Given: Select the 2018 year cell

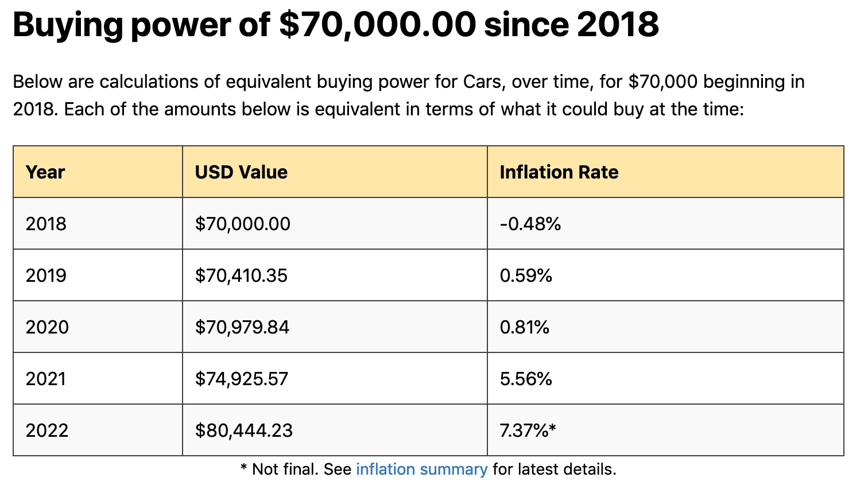Looking at the screenshot, I should pos(98,224).
